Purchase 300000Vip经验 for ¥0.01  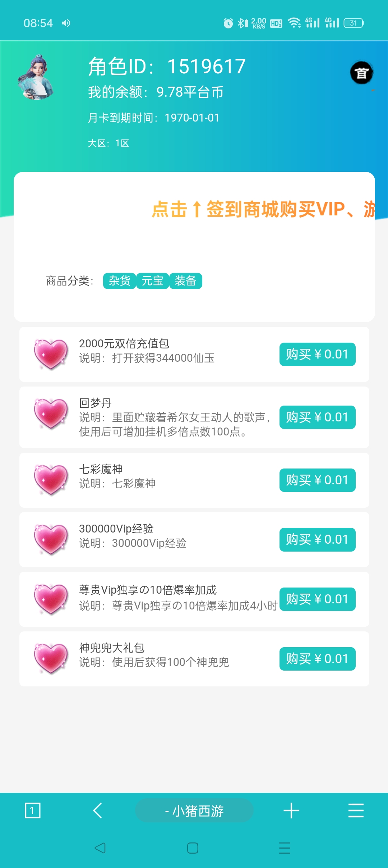point(317,539)
